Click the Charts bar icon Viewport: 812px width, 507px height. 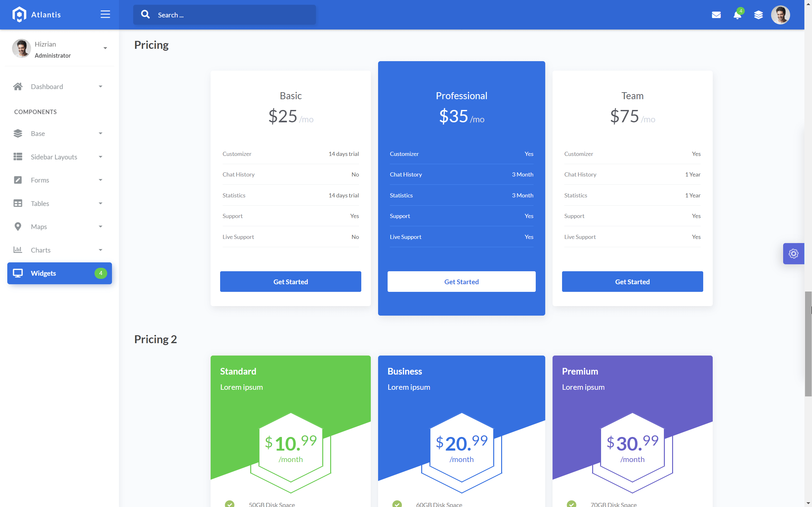[18, 250]
